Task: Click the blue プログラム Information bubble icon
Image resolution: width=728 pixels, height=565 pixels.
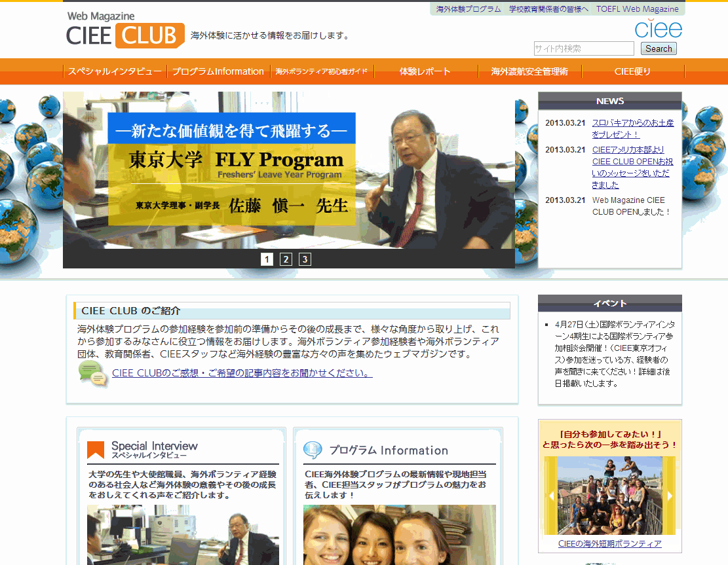Action: (x=313, y=450)
